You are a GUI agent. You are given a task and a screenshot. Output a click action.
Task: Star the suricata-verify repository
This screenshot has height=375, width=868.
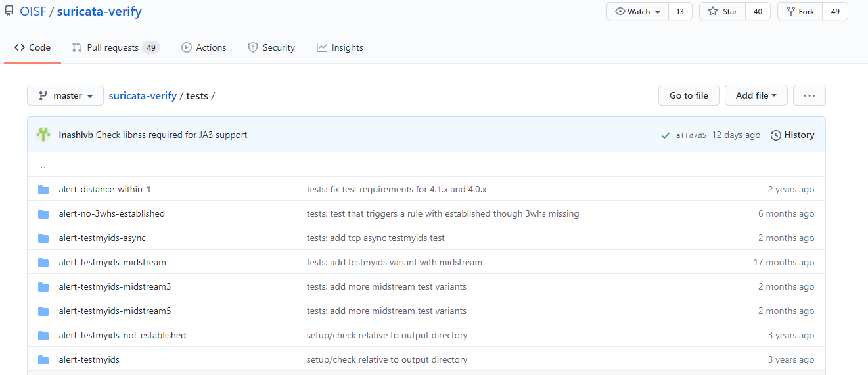[x=722, y=12]
